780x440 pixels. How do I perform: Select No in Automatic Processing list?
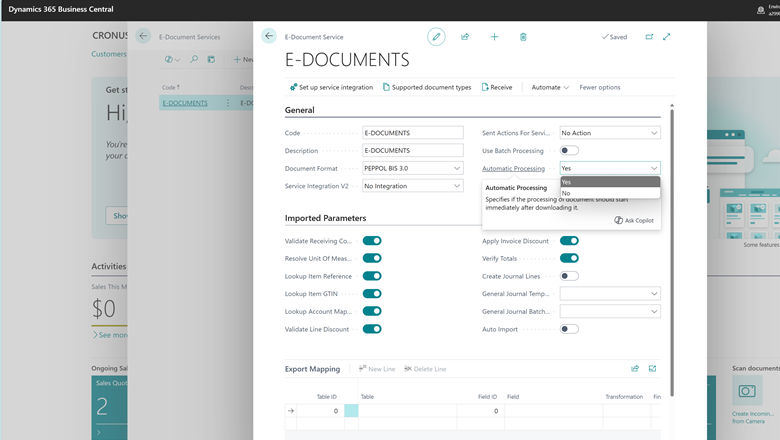(x=567, y=193)
